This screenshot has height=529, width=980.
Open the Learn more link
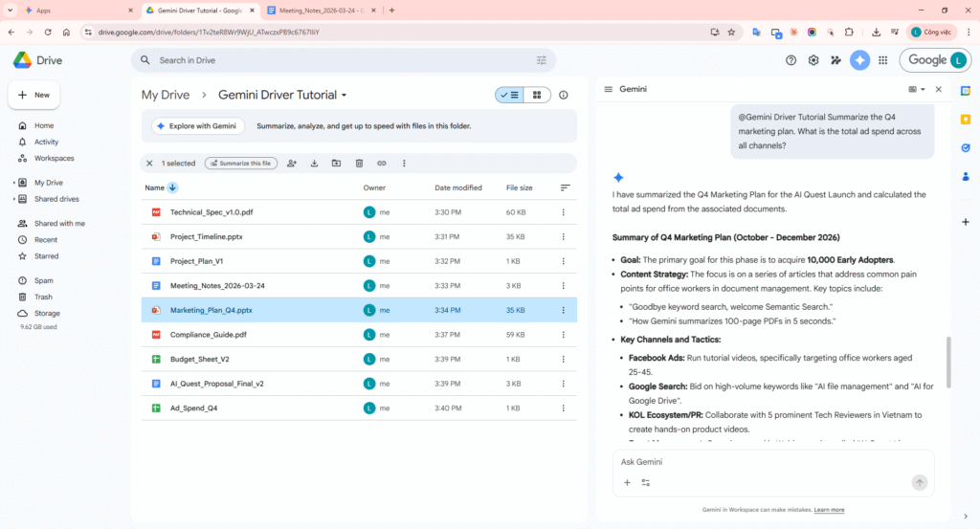[829, 510]
